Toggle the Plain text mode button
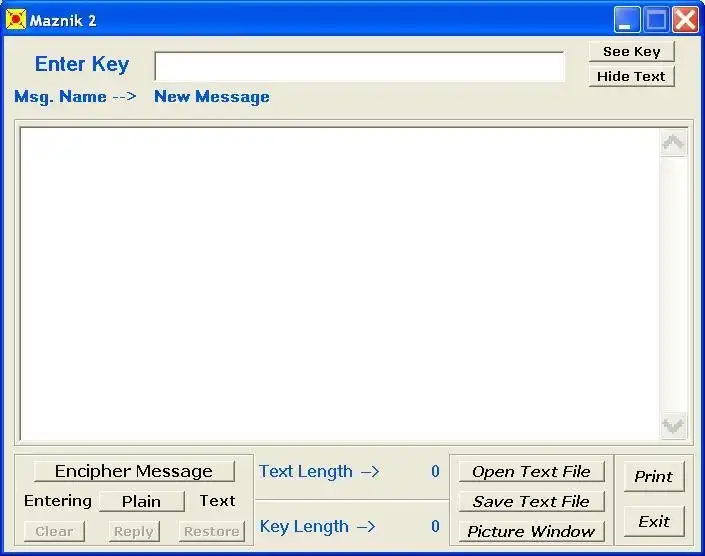 141,501
